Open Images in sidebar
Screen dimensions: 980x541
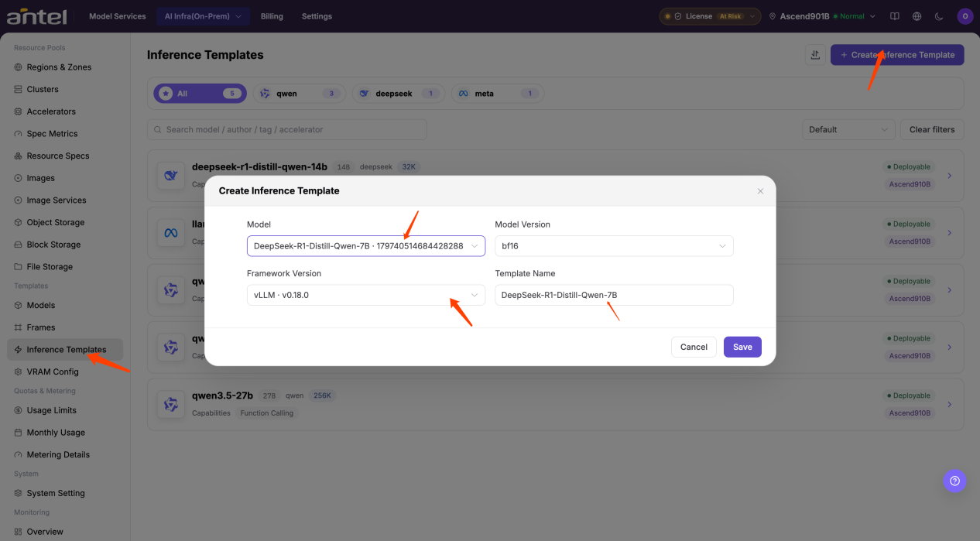(x=65, y=178)
